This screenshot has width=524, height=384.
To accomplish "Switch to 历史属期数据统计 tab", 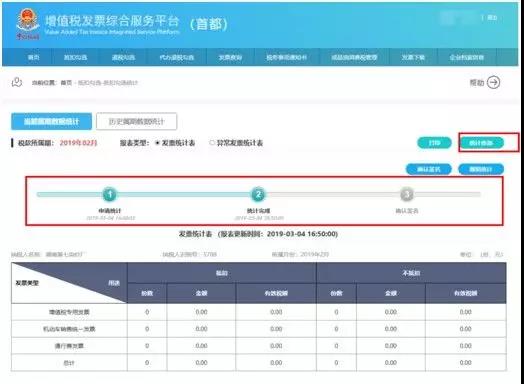I will click(x=136, y=121).
